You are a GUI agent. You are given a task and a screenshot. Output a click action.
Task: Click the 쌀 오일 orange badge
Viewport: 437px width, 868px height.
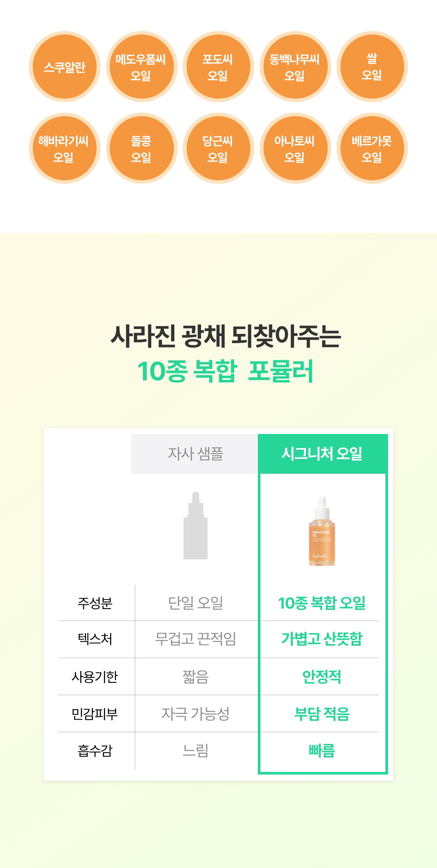coord(372,67)
